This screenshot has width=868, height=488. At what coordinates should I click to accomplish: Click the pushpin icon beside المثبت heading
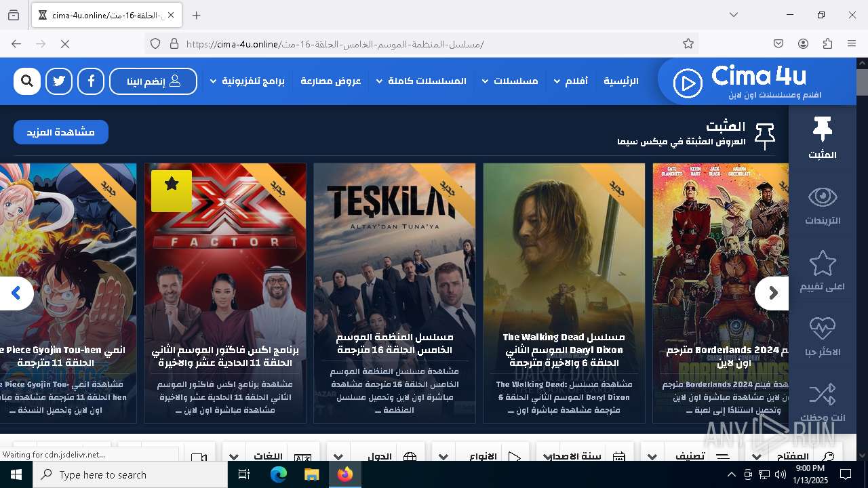pos(765,136)
